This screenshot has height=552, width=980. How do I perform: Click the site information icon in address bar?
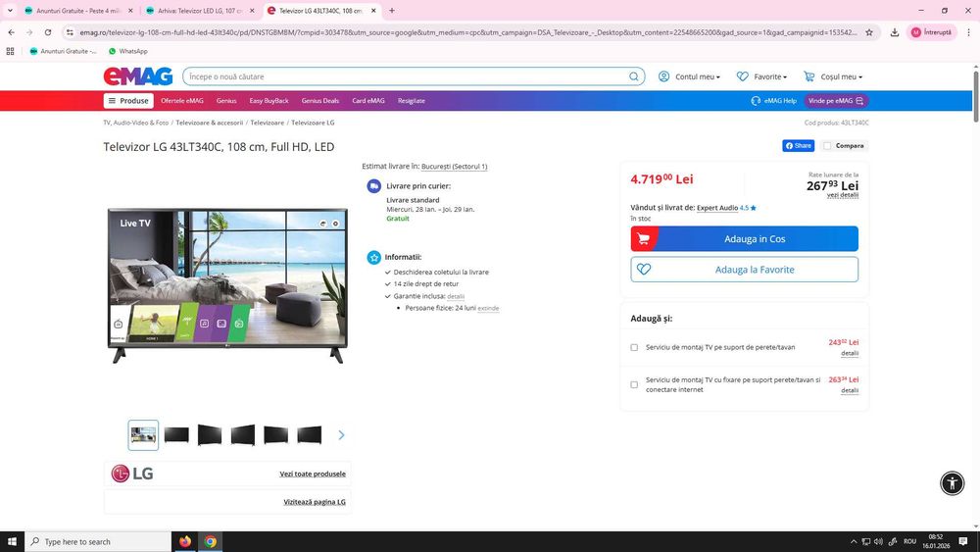click(70, 32)
